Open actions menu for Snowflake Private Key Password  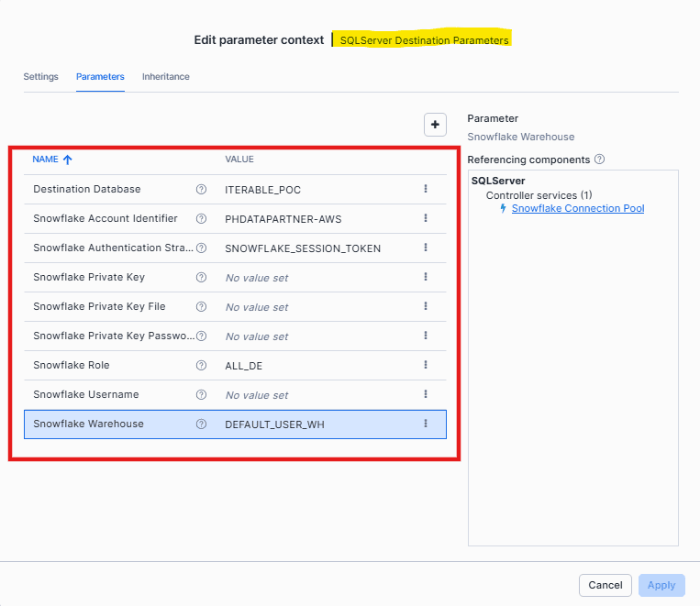426,336
